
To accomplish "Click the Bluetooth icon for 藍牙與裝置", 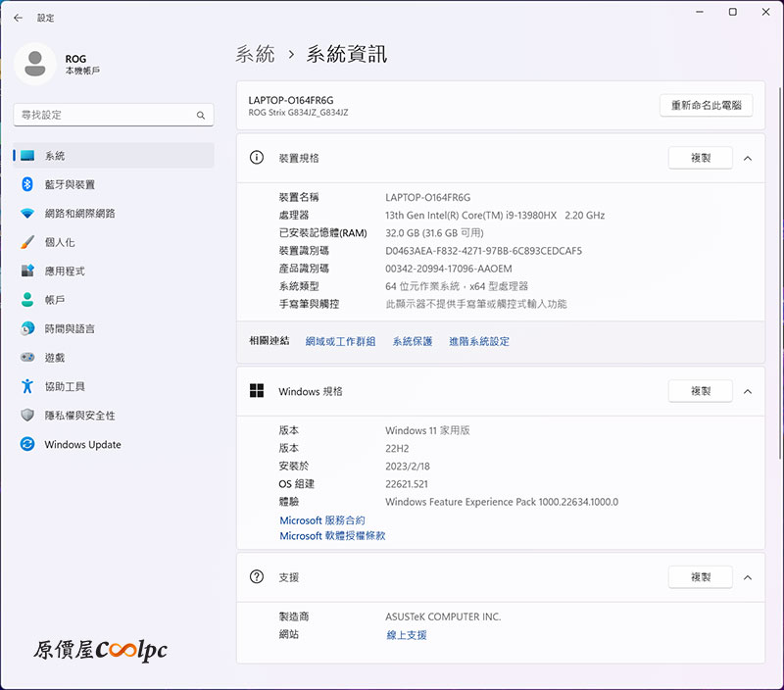I will coord(27,184).
